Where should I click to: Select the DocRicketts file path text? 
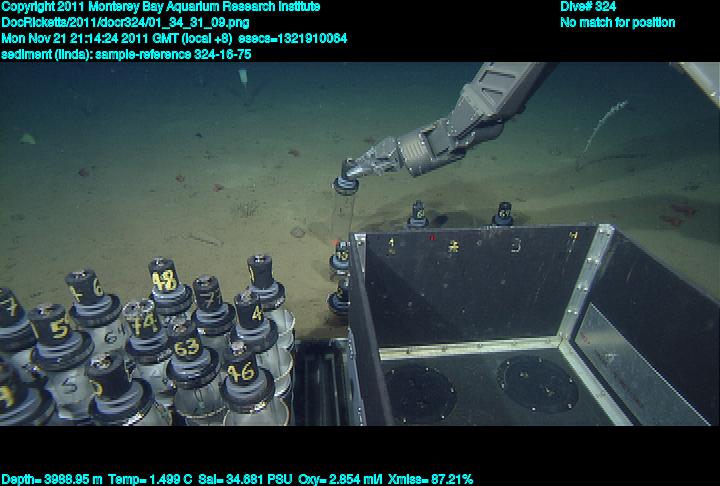(125, 23)
